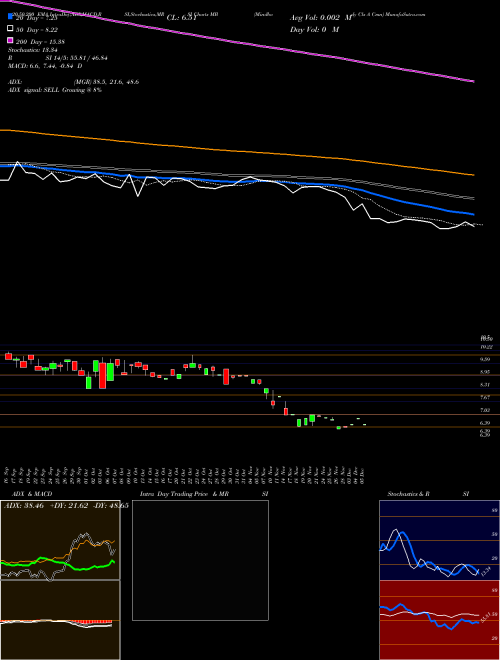Screen dimensions: 500x660
Task: Click the last green candlestick on chart
Action: (x=364, y=424)
